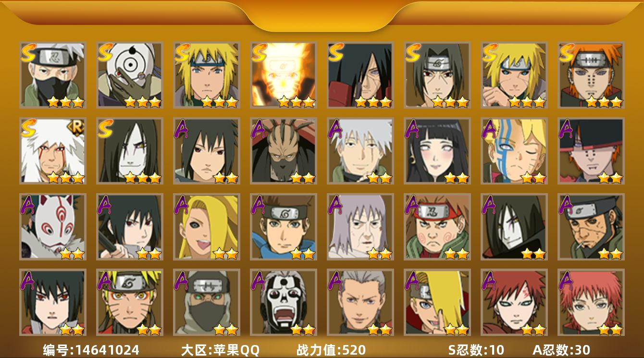The height and width of the screenshot is (358, 644).
Task: Choose the blonde character with blue face markings
Action: [x=514, y=151]
